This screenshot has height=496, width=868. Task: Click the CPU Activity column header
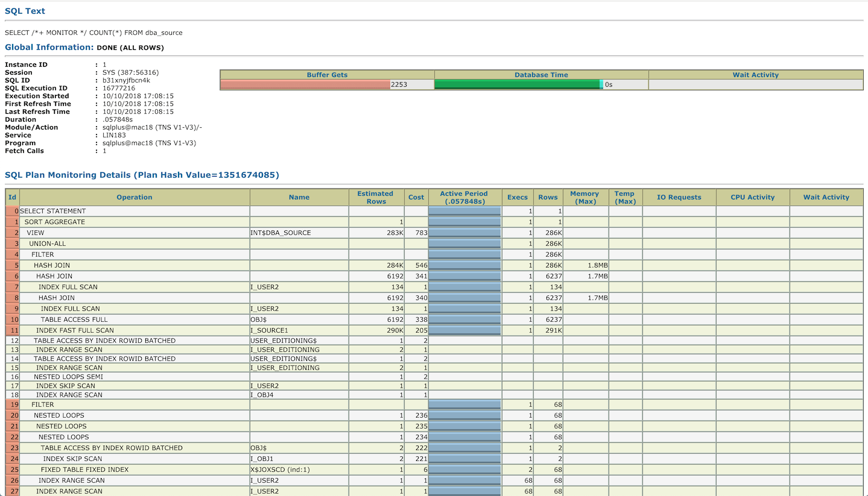(x=753, y=197)
